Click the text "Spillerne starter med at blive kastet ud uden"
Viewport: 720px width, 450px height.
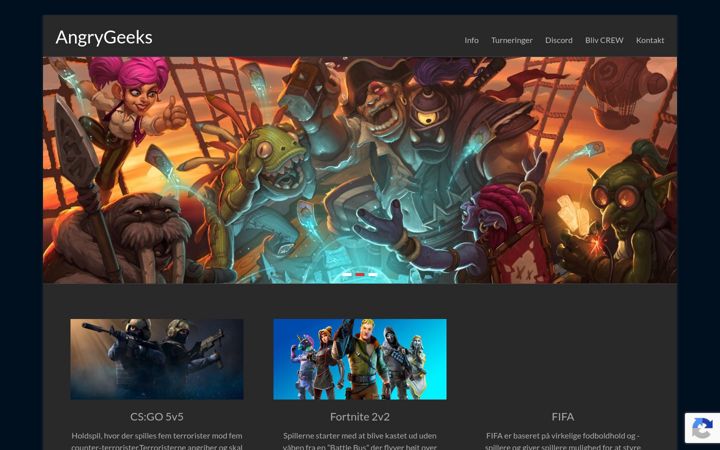tap(360, 435)
